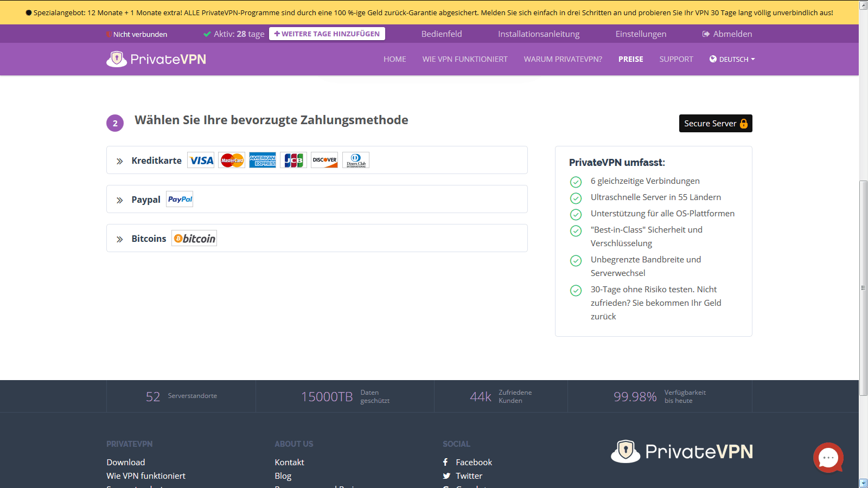
Task: Open the SUPPORT menu item
Action: [x=676, y=59]
